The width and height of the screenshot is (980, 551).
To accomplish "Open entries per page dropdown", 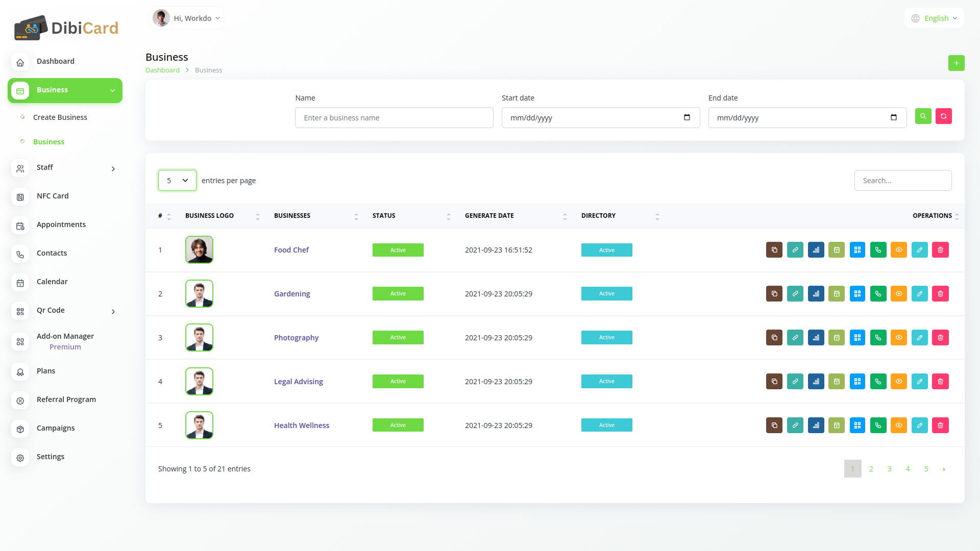I will click(177, 181).
